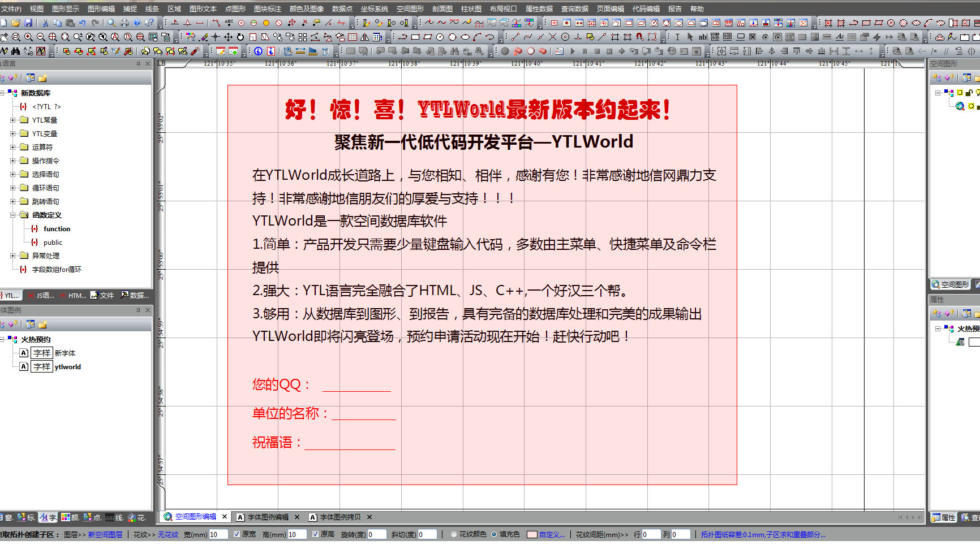Click the ellipse drawing tool icon
The image size is (980, 545).
pos(465,37)
